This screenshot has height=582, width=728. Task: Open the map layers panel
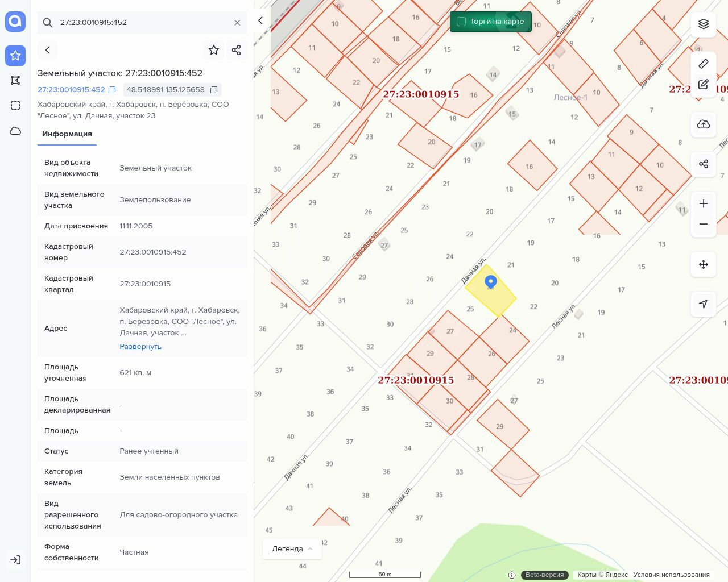704,24
